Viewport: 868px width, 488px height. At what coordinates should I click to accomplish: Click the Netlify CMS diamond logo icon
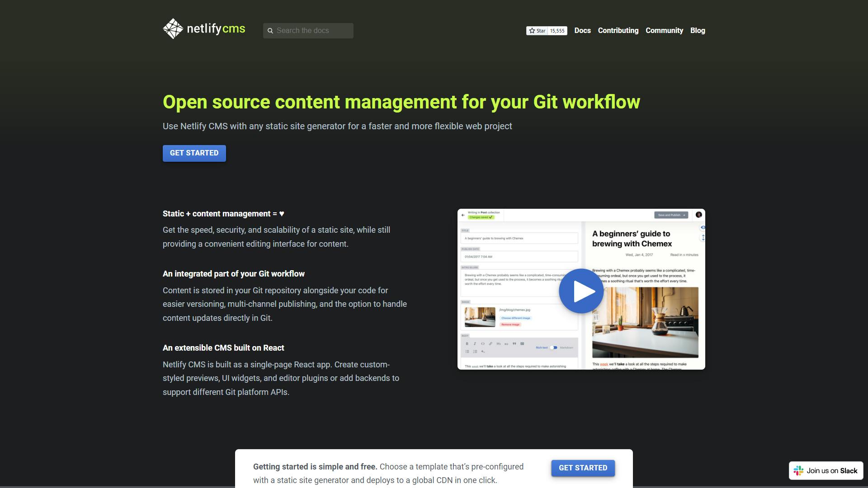coord(173,29)
